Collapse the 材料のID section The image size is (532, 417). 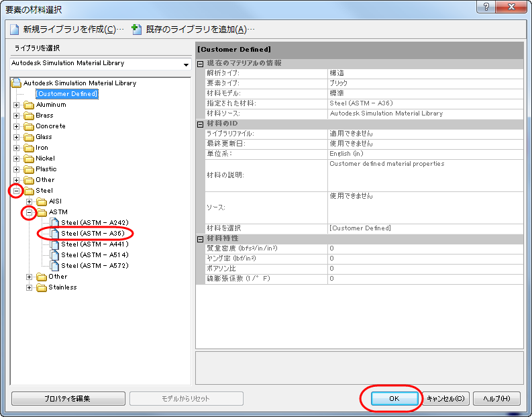pos(201,124)
